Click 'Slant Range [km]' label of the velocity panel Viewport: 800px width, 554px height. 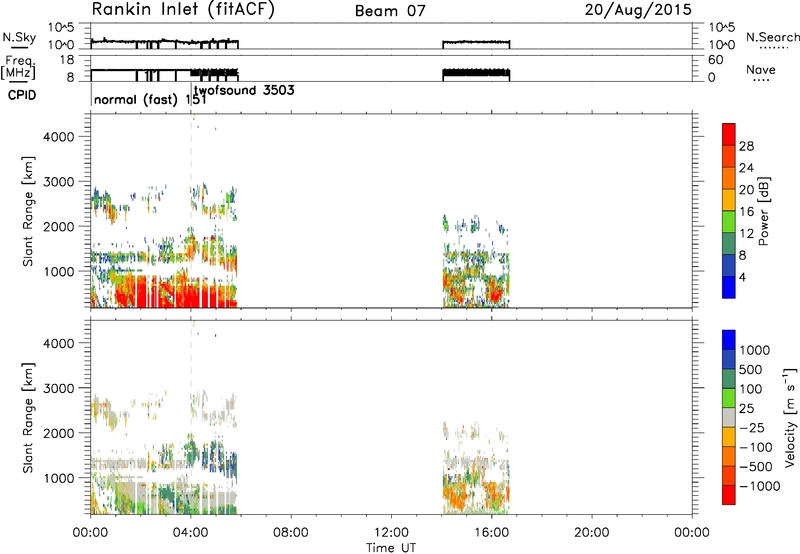28,417
